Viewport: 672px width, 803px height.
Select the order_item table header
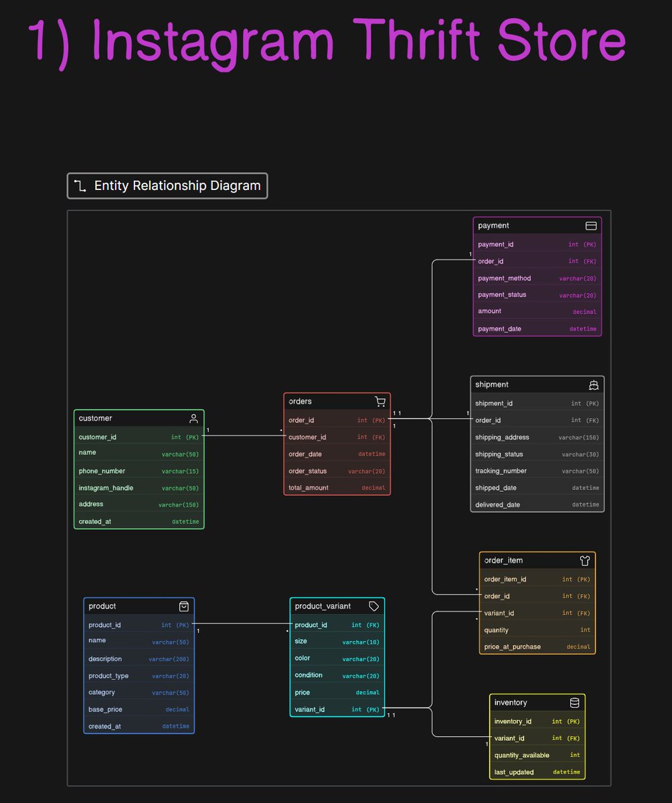pos(537,561)
